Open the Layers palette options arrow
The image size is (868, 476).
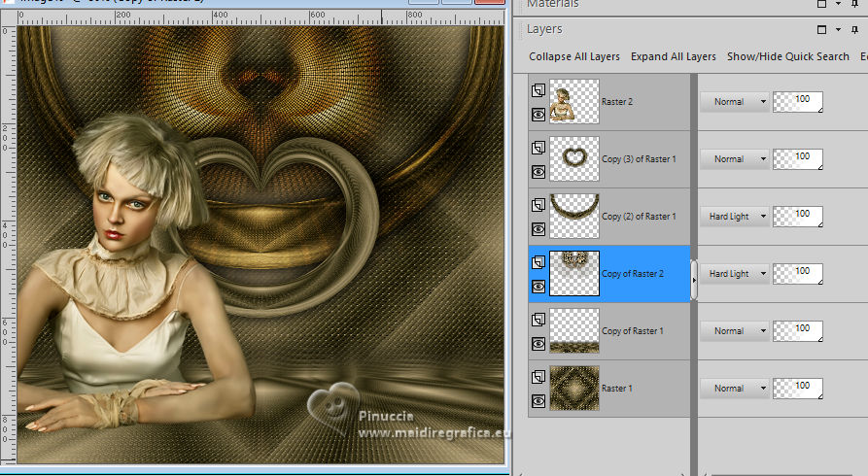point(838,29)
